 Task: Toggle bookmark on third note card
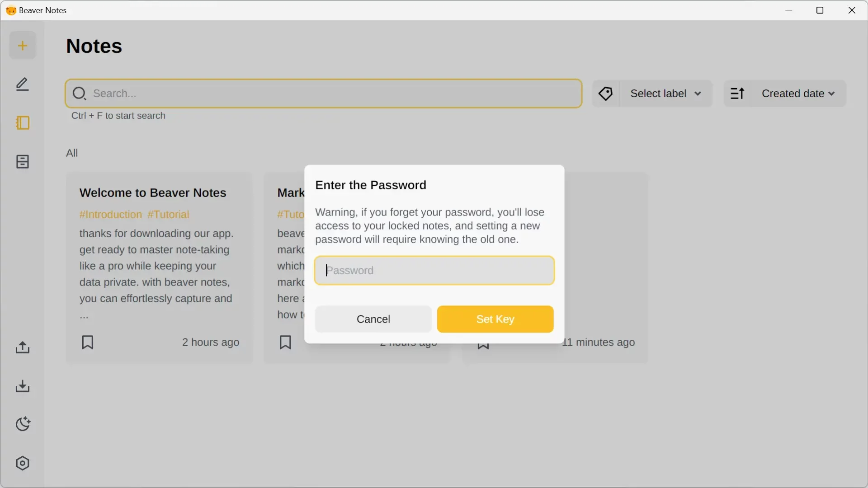(x=483, y=342)
